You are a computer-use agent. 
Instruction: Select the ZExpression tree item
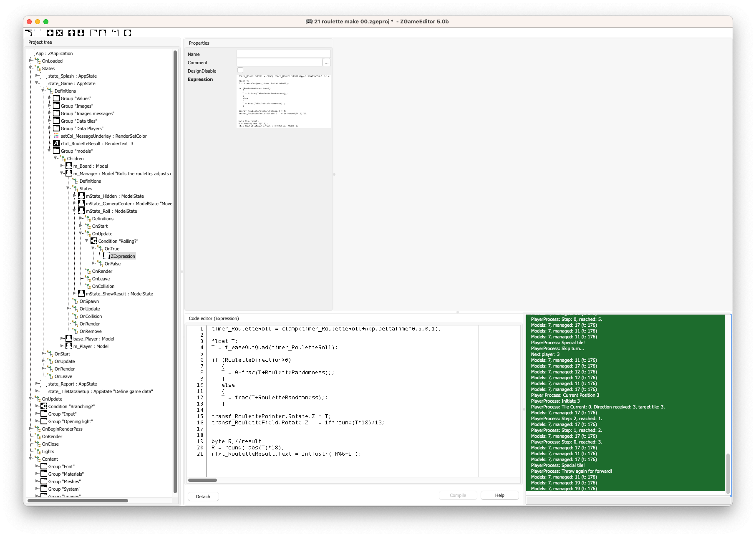[x=123, y=256]
